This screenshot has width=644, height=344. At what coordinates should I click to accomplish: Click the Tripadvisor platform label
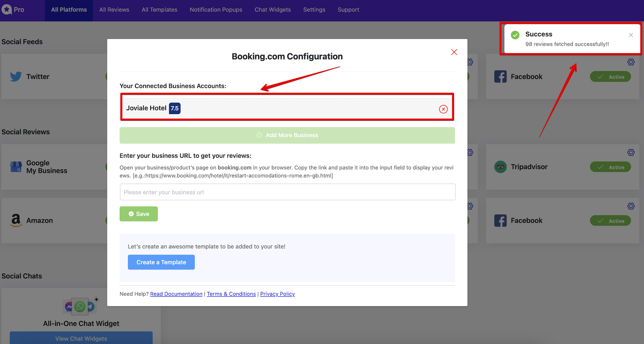pos(529,167)
